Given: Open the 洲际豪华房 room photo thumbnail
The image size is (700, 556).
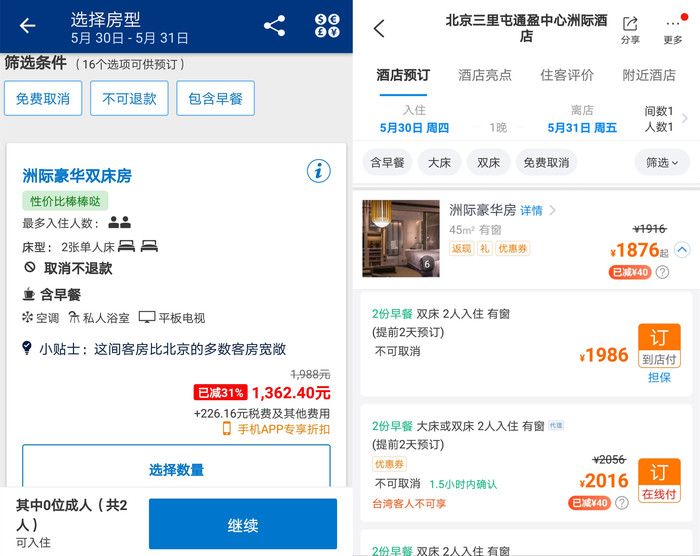Looking at the screenshot, I should coord(400,238).
